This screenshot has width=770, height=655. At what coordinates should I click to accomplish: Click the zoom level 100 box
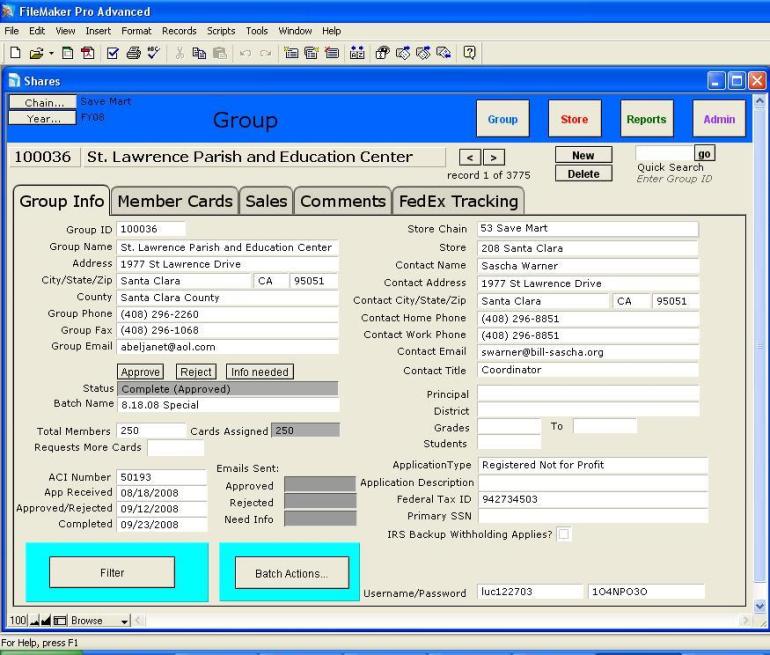(x=18, y=621)
